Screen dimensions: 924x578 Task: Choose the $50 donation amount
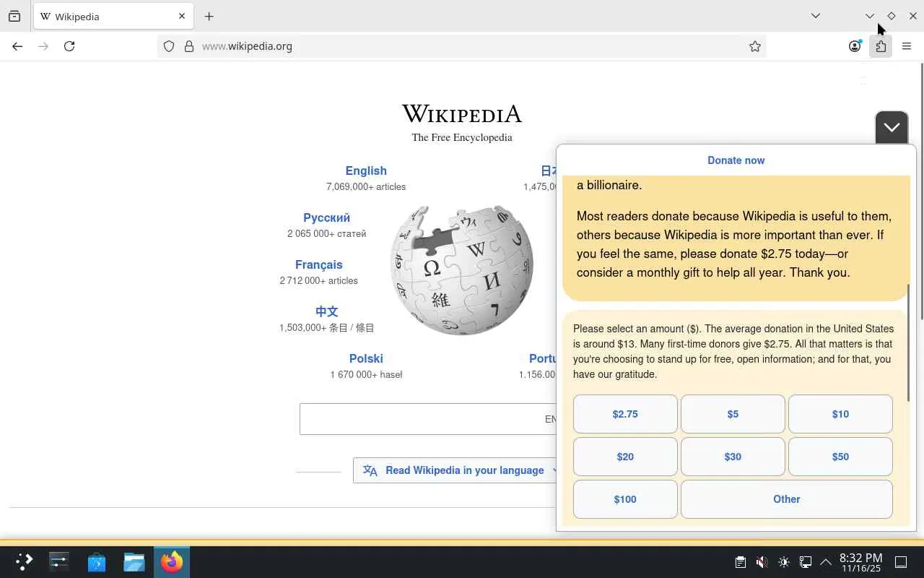(840, 457)
